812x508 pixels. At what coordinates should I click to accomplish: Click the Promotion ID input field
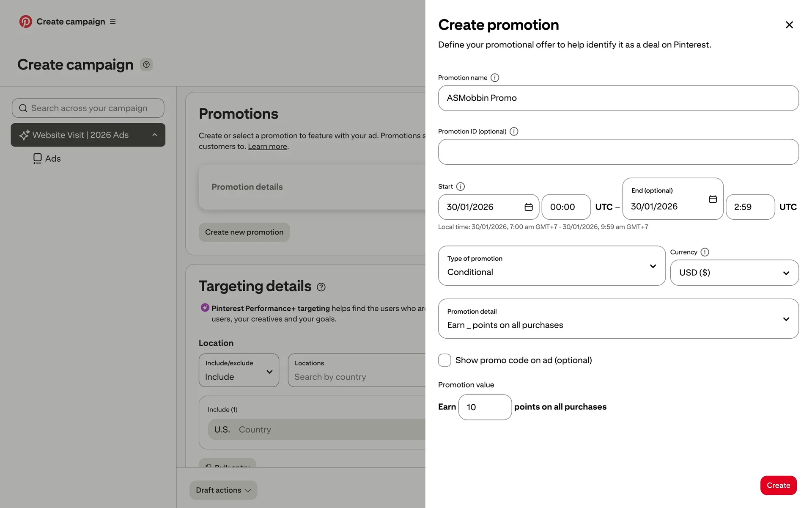[618, 152]
